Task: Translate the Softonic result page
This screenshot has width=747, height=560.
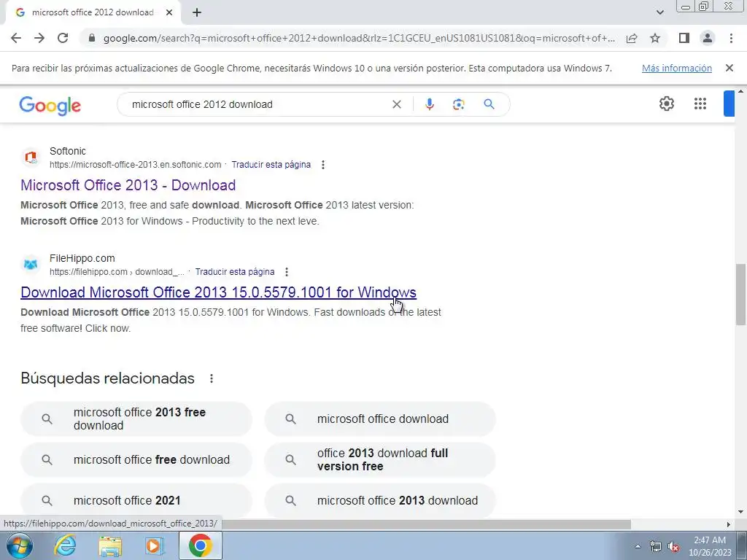Action: (x=271, y=165)
